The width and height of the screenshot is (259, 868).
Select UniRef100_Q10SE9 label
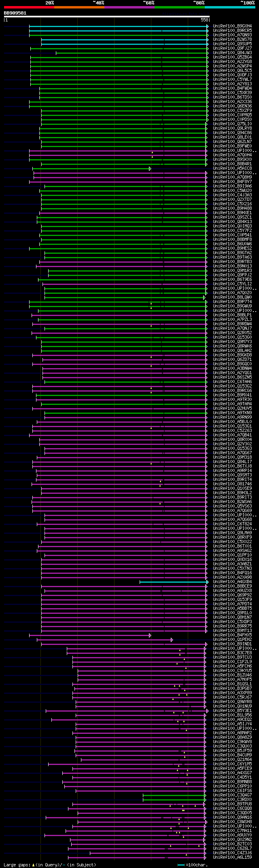pyautogui.click(x=232, y=489)
